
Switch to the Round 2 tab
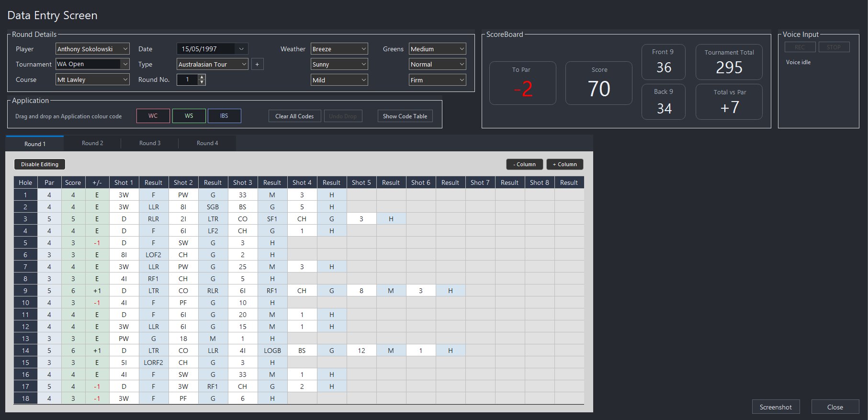pos(92,143)
